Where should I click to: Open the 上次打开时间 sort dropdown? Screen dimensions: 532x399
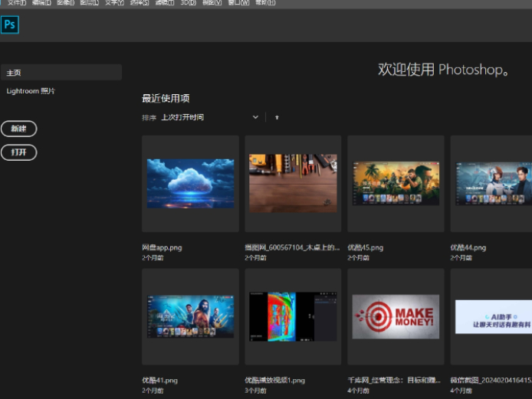point(209,117)
